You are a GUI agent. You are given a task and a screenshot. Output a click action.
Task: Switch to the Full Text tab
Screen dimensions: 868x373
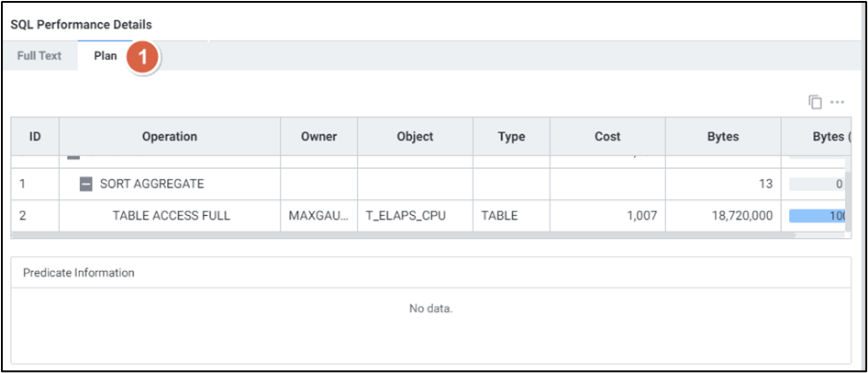coord(39,56)
